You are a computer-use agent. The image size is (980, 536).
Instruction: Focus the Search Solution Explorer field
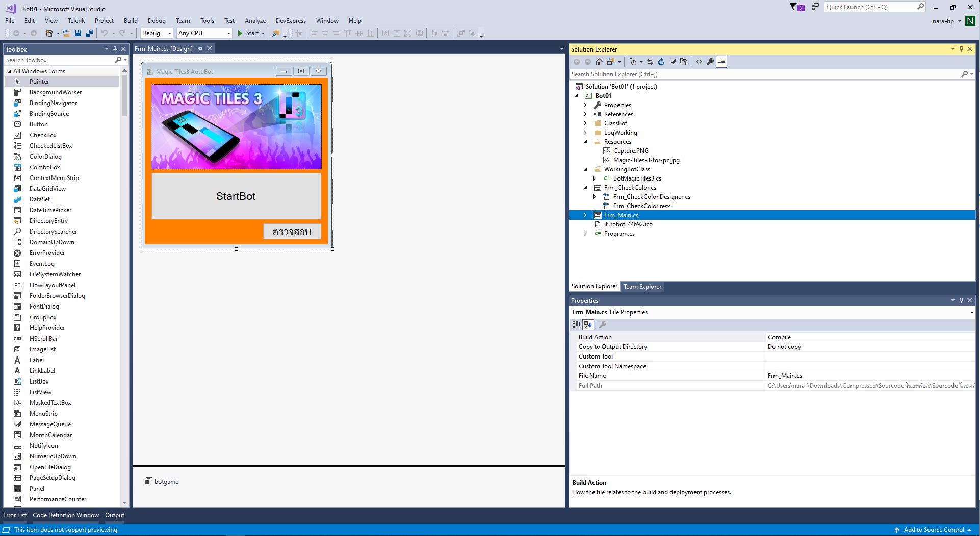765,74
